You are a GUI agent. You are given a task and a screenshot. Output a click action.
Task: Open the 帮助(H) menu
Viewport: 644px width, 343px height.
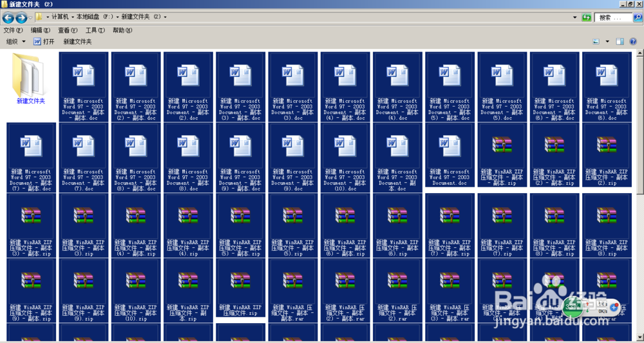[122, 30]
